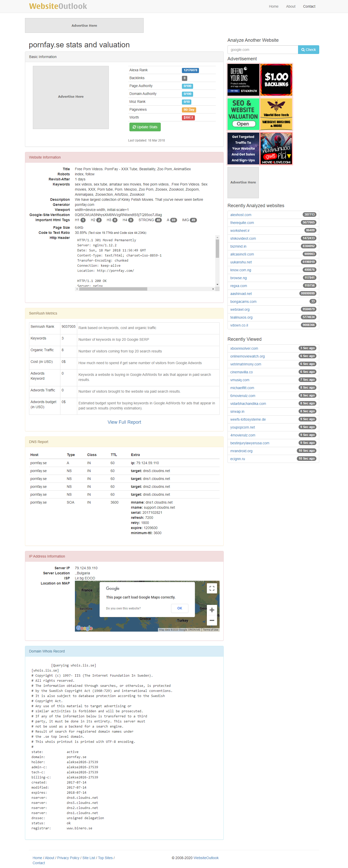Click the top Advertise Here banner
Viewport: 348px width, 868px height.
pos(84,26)
